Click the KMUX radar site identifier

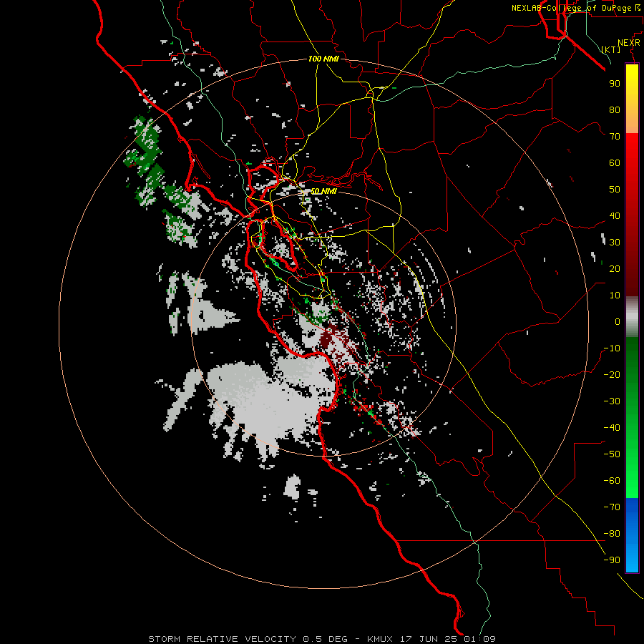(380, 639)
